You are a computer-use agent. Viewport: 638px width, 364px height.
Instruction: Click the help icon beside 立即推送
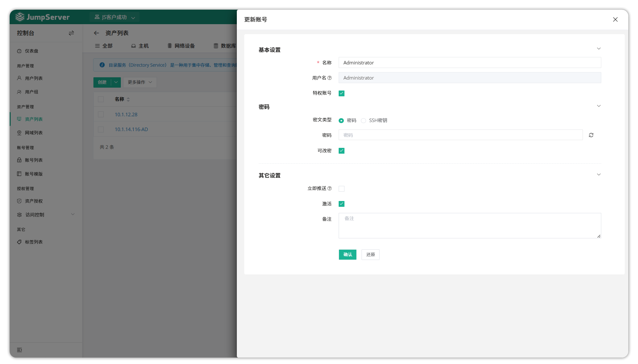tap(329, 188)
